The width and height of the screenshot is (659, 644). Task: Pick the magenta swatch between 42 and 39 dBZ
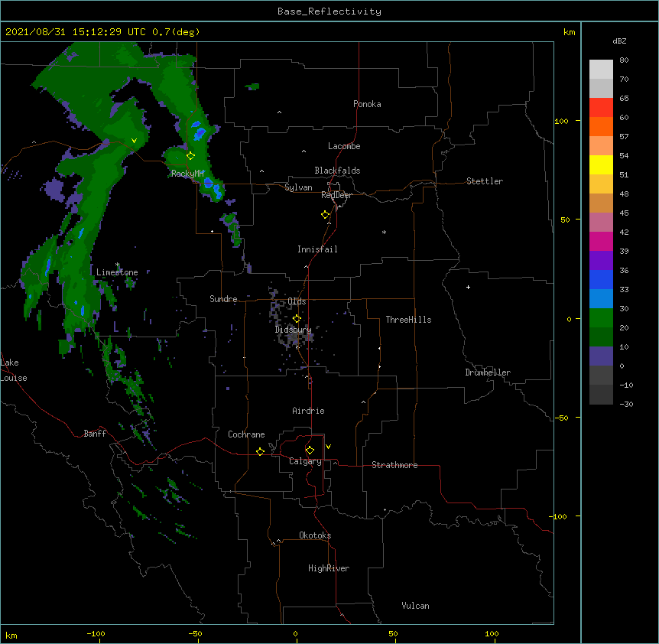601,242
